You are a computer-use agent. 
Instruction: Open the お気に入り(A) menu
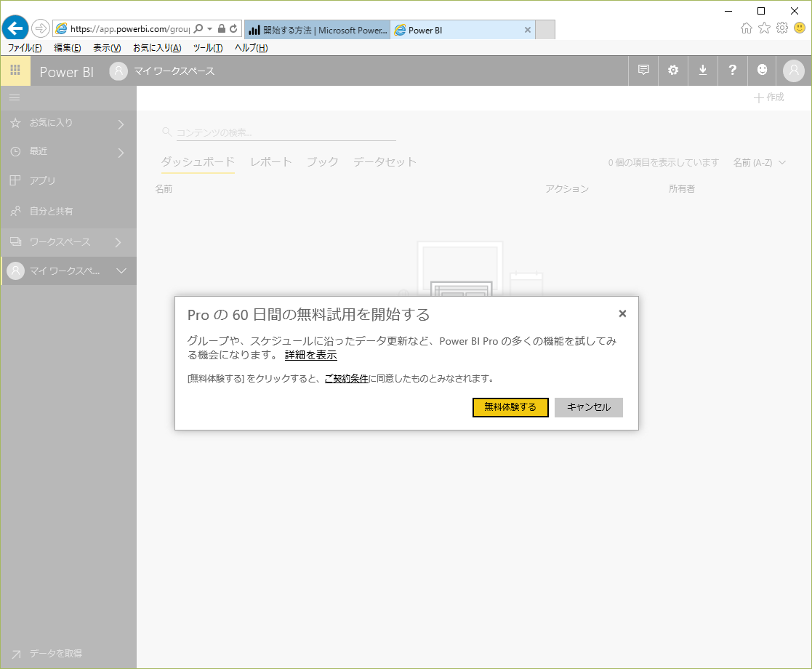[x=157, y=48]
